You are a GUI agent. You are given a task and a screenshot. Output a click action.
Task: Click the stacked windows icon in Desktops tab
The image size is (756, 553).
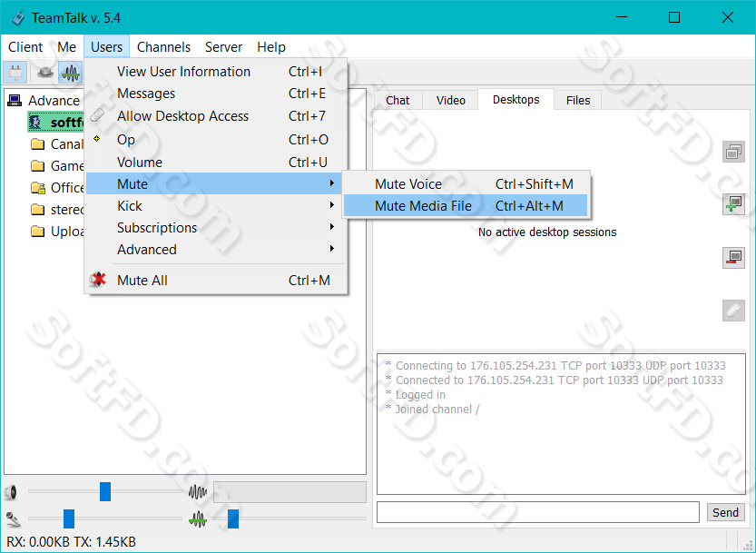click(733, 152)
